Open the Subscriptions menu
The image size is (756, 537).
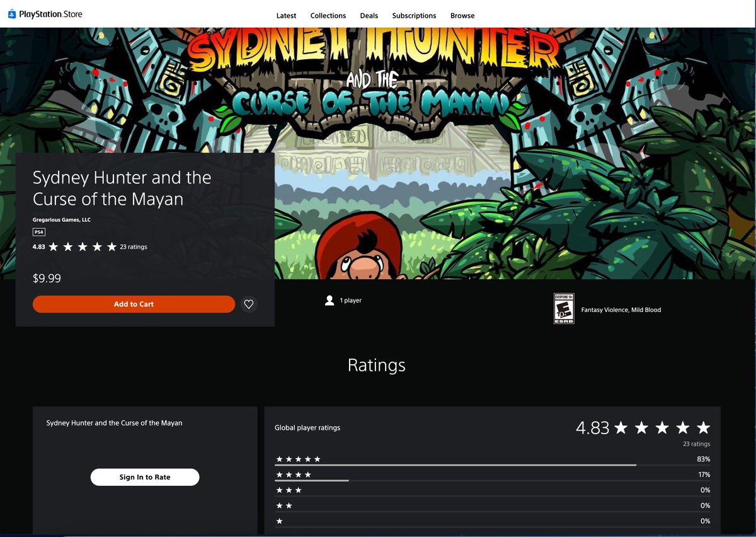[414, 16]
